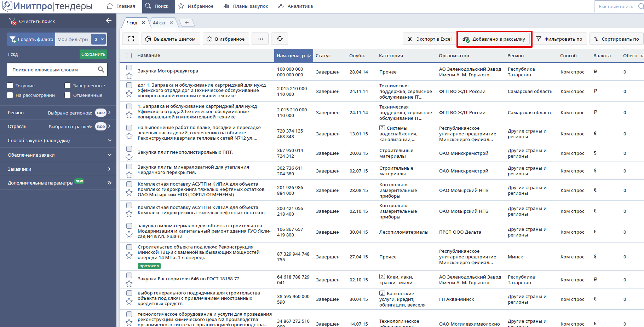
Task: Star the 'Закупка Растворителя 646' row
Action: coord(129,284)
